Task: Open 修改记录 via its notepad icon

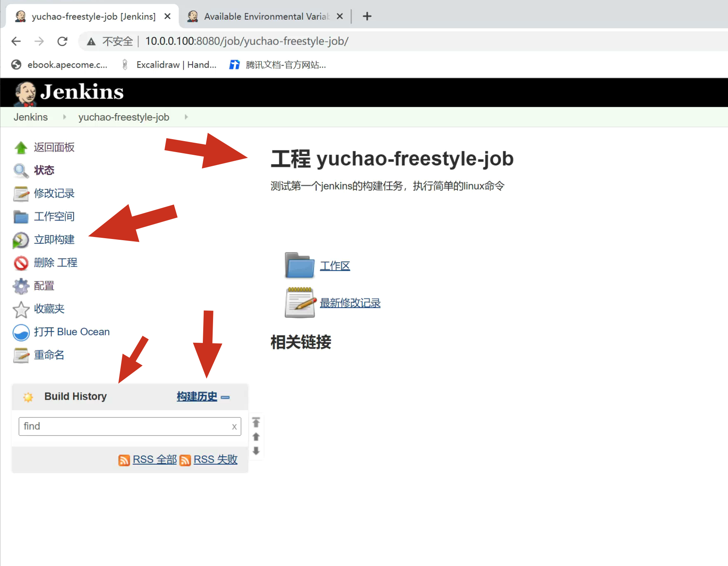Action: tap(21, 193)
